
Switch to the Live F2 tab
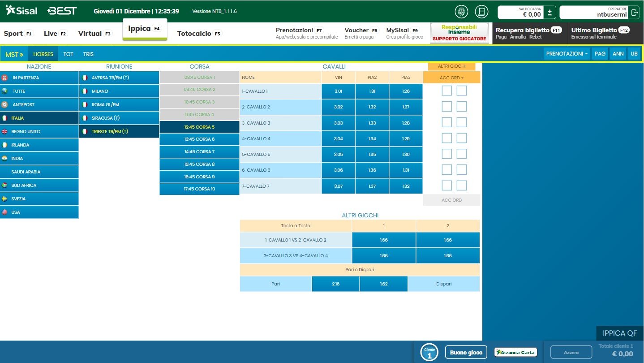click(x=56, y=34)
